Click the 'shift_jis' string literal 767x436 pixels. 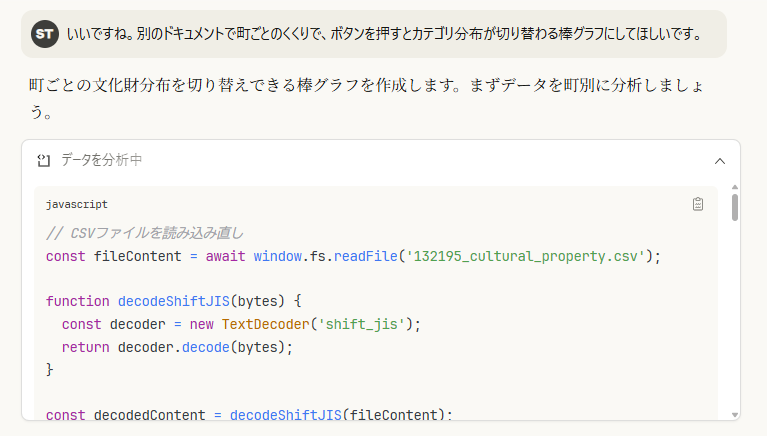[x=364, y=323]
